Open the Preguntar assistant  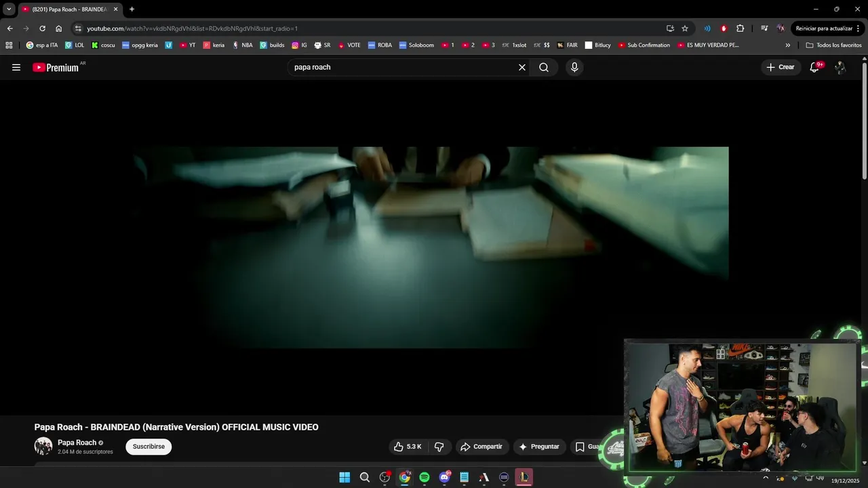(x=540, y=447)
